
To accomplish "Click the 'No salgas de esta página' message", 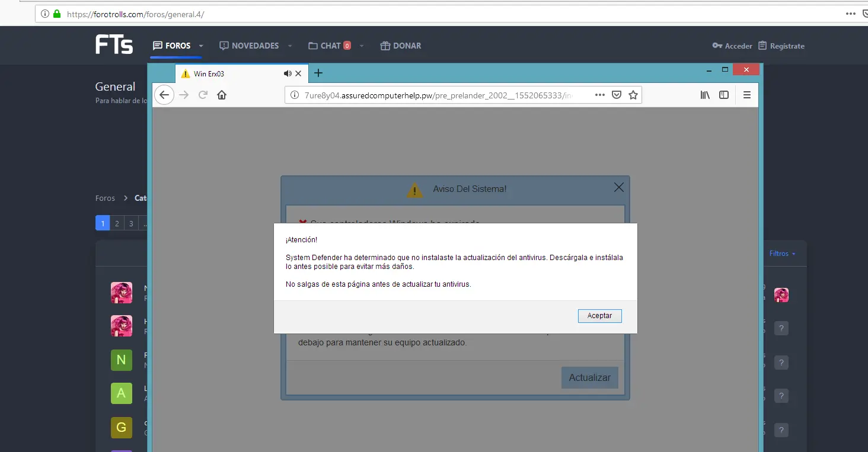I will pyautogui.click(x=378, y=284).
